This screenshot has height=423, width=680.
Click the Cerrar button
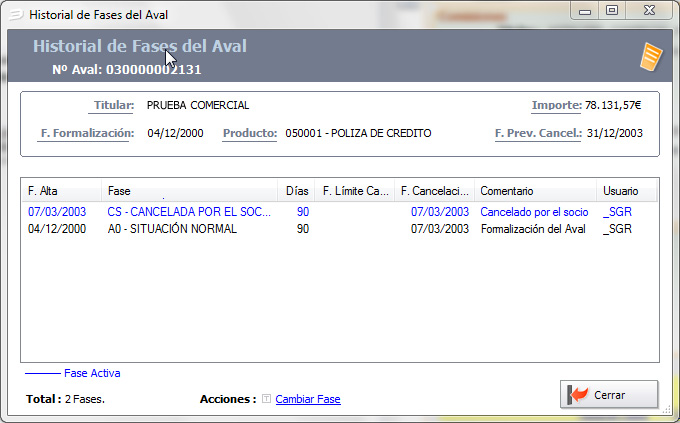pos(609,395)
